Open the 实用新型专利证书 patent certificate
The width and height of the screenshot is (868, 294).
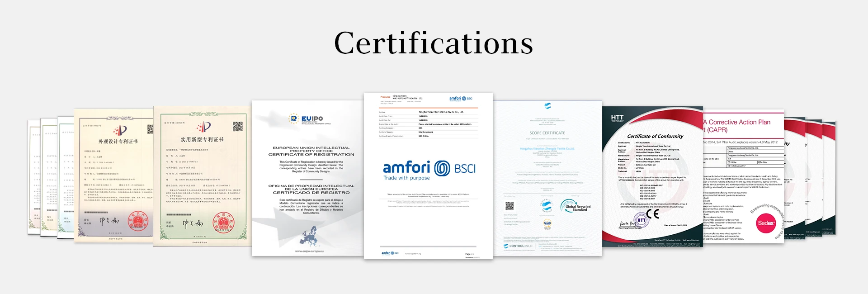click(x=202, y=176)
